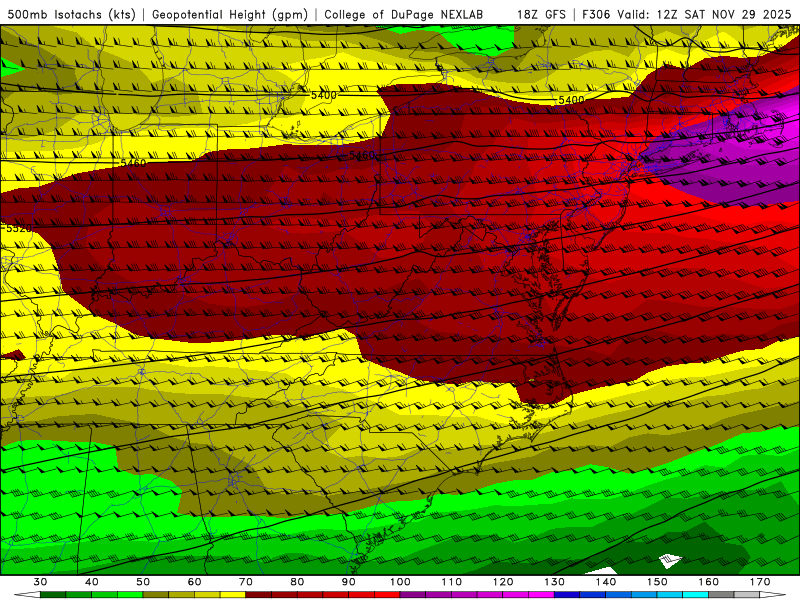
Task: Click the 40 value on the color scale
Action: pyautogui.click(x=92, y=582)
